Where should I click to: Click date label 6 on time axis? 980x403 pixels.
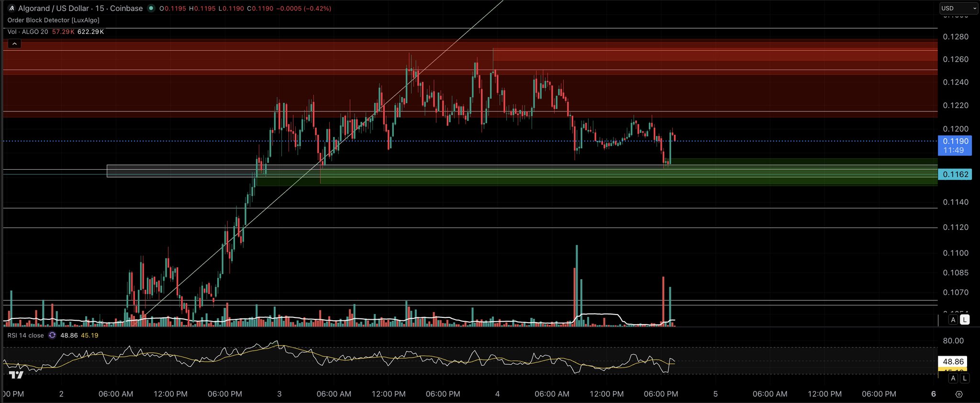[x=934, y=394]
